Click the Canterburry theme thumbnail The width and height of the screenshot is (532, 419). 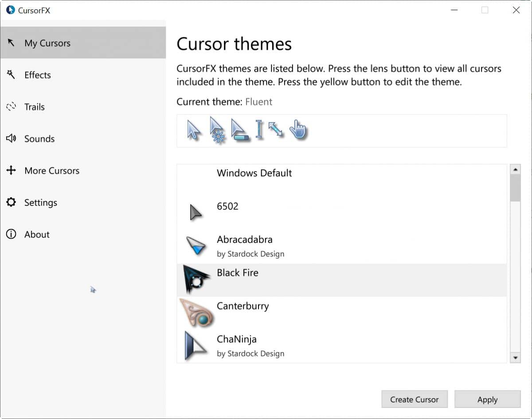click(197, 312)
